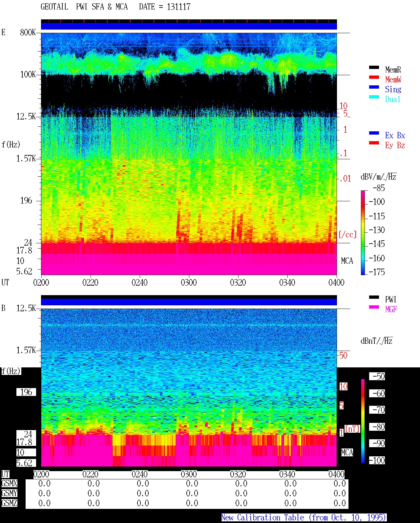Click the 12.5K label on the B panel

click(26, 308)
